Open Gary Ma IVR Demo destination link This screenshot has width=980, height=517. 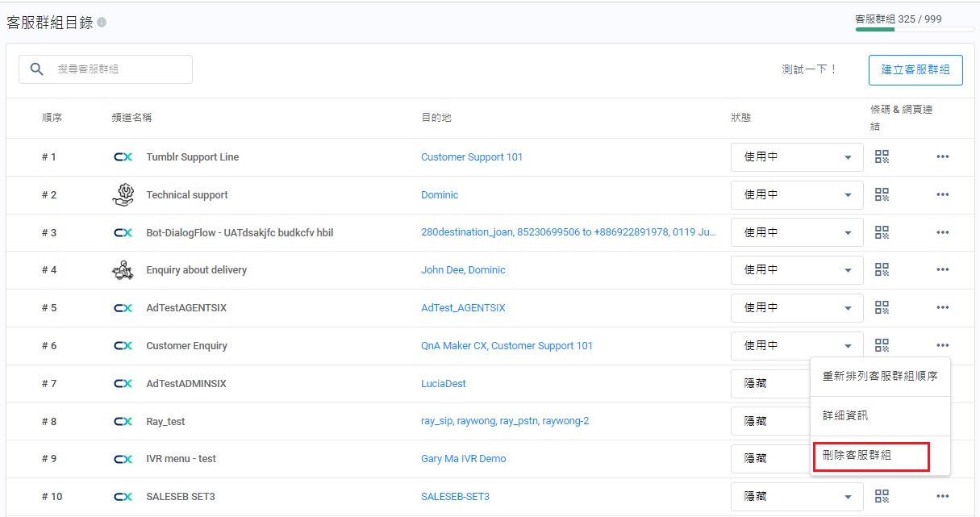point(464,458)
